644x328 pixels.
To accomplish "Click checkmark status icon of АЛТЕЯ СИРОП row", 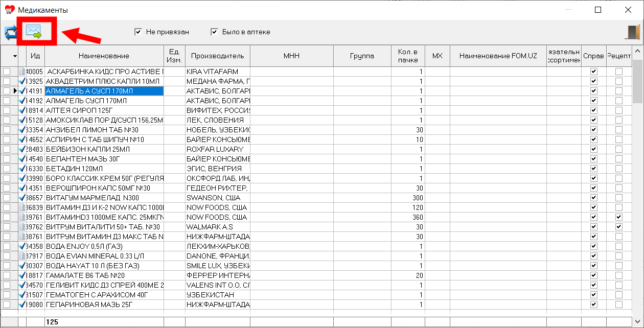I will tap(22, 110).
